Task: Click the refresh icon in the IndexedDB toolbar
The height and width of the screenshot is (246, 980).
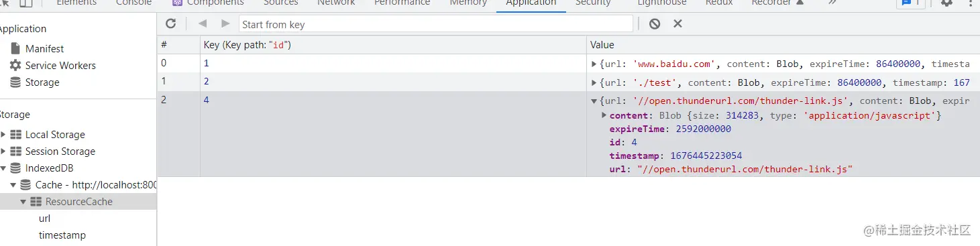Action: pyautogui.click(x=170, y=23)
